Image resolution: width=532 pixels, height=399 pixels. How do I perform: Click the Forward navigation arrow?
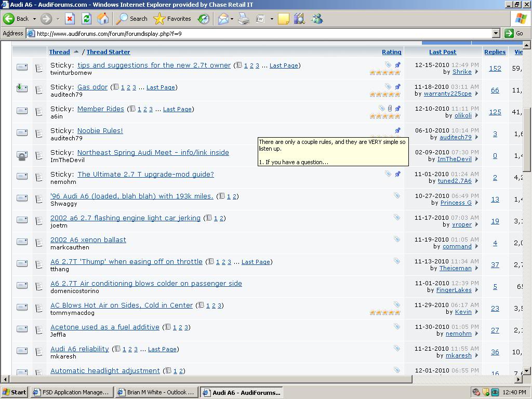tap(46, 19)
